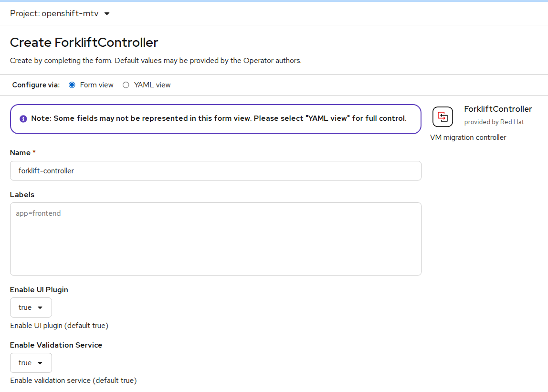Switch to YAML view radio option
Screen dimensions: 548x392
[x=126, y=85]
